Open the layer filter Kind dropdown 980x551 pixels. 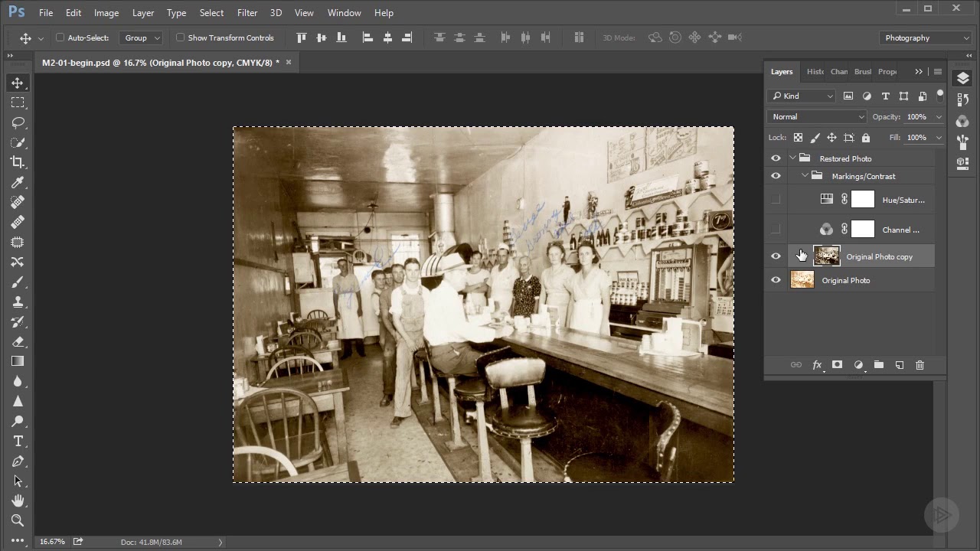802,96
